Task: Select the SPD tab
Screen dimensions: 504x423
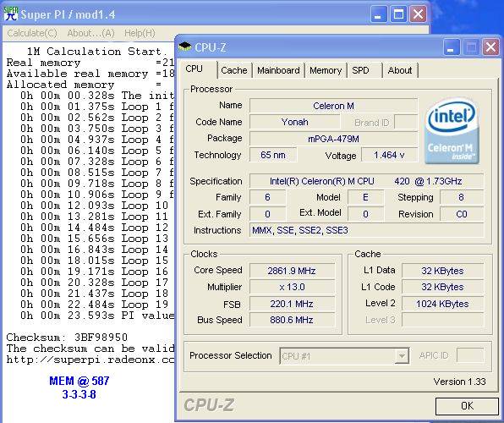Action: pyautogui.click(x=360, y=70)
